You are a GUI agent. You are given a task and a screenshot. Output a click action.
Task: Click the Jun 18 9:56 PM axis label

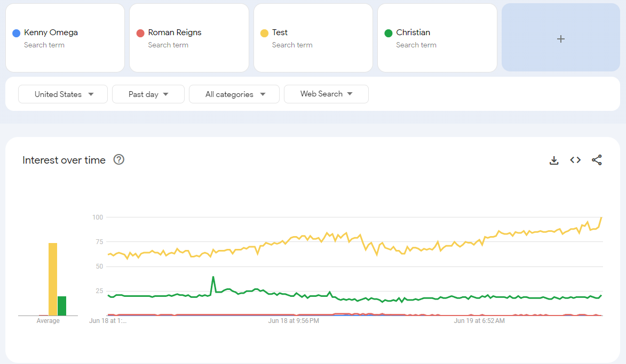[294, 321]
